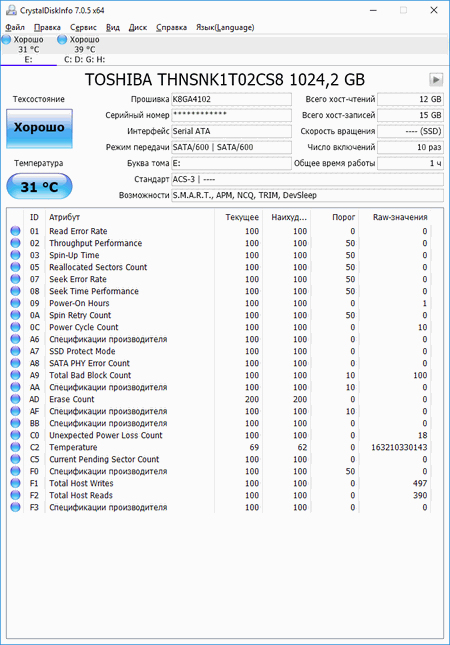Open the Правка menu
Image resolution: width=450 pixels, height=645 pixels.
point(47,28)
